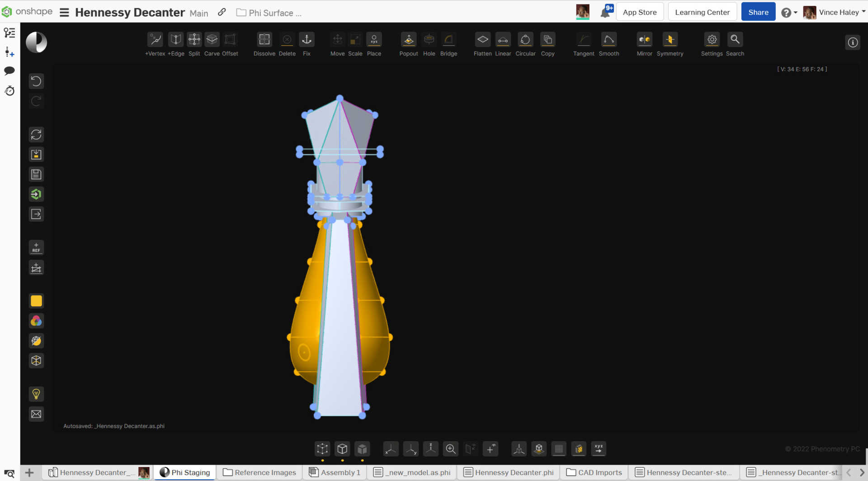Open the Hennessy Decanter.phi tab
This screenshot has height=481, width=868.
click(x=509, y=472)
